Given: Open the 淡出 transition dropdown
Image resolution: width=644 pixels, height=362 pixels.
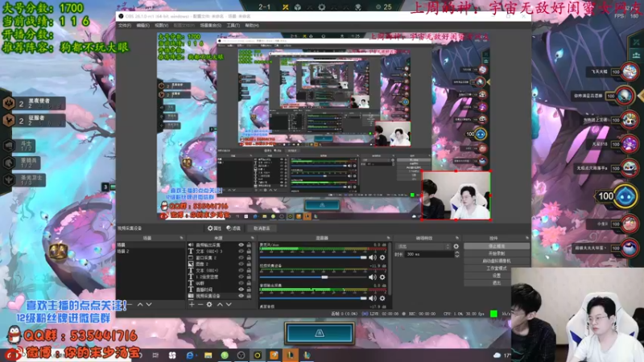Looking at the screenshot, I should (x=423, y=247).
